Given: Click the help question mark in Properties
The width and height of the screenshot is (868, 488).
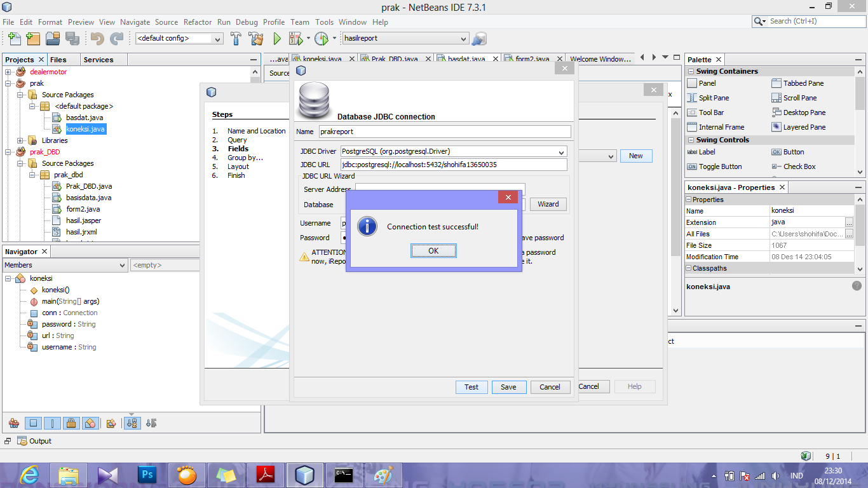Looking at the screenshot, I should click(x=857, y=286).
